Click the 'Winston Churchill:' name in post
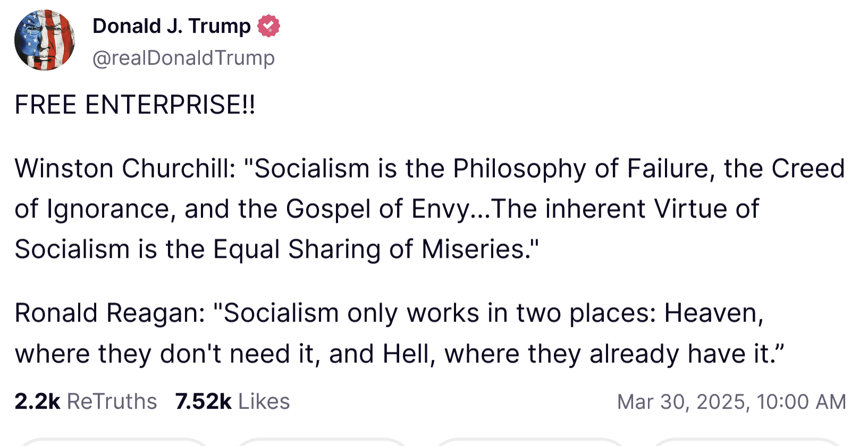The height and width of the screenshot is (446, 868). click(x=125, y=169)
